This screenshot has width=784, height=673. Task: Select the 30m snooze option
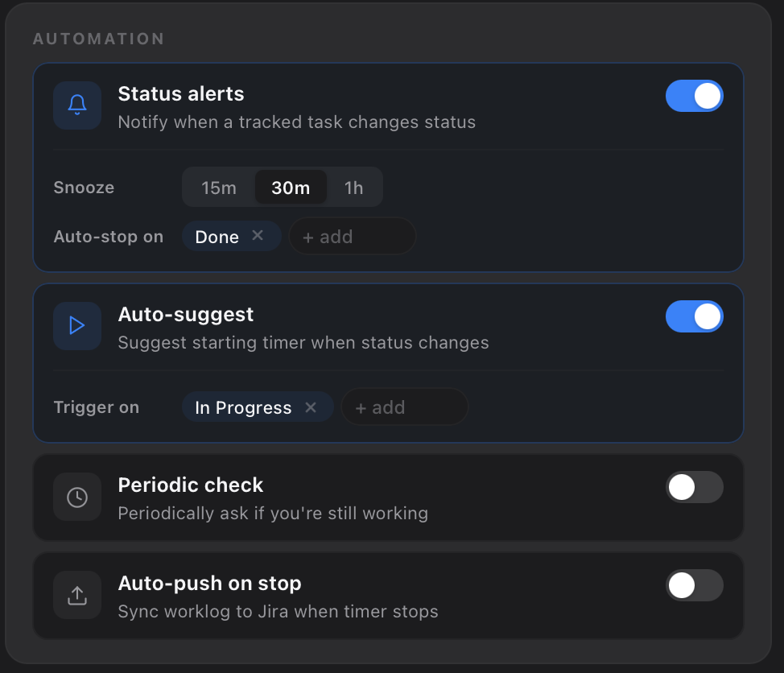pyautogui.click(x=291, y=188)
